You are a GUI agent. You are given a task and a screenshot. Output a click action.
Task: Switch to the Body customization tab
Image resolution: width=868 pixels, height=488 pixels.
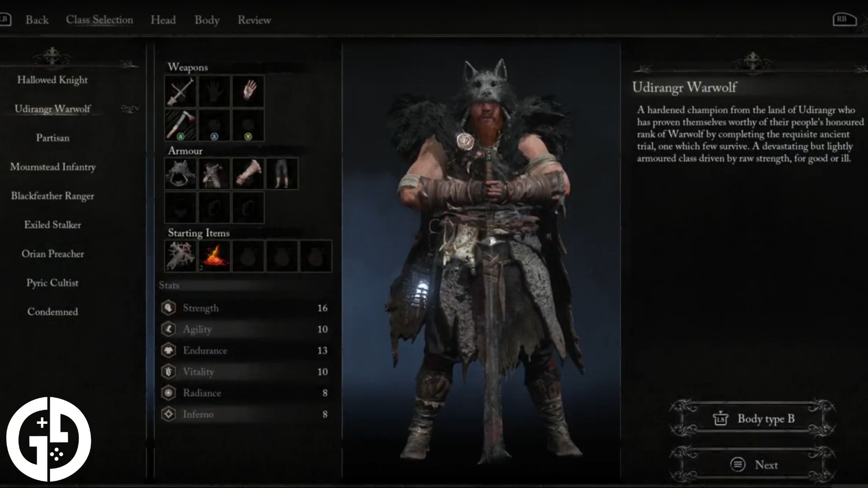pos(207,20)
